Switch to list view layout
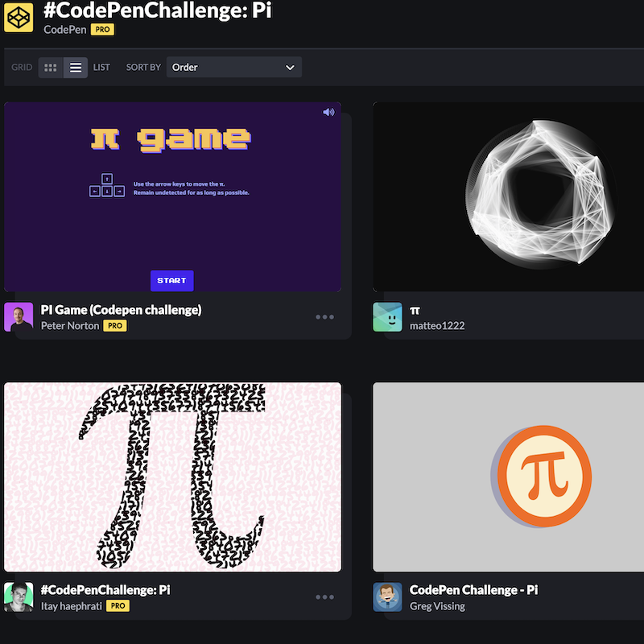 (75, 68)
